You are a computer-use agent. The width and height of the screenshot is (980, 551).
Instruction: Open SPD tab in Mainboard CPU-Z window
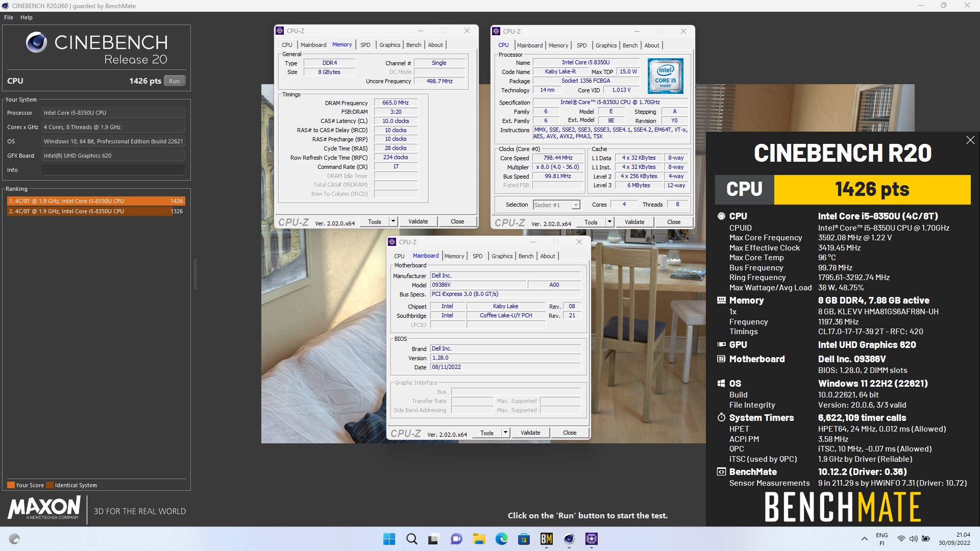pos(478,256)
